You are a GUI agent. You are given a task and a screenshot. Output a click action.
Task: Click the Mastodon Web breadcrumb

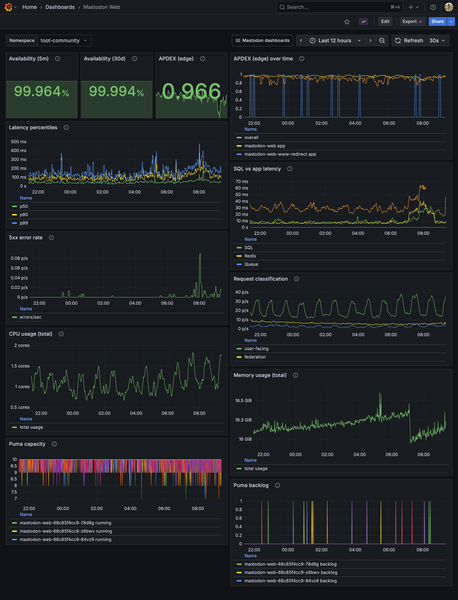[x=101, y=7]
